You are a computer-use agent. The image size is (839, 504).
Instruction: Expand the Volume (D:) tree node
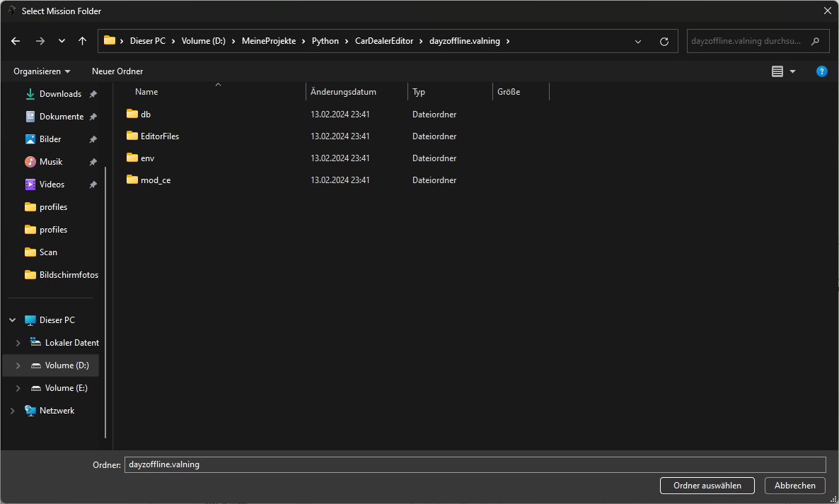(x=18, y=365)
